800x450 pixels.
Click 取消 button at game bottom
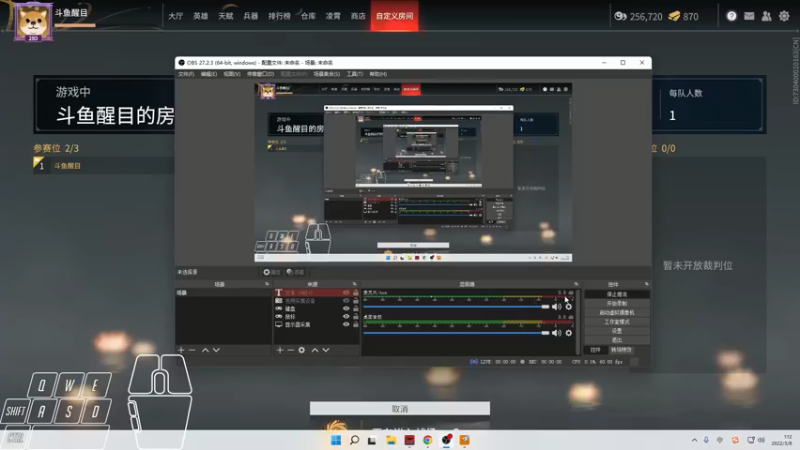(400, 409)
